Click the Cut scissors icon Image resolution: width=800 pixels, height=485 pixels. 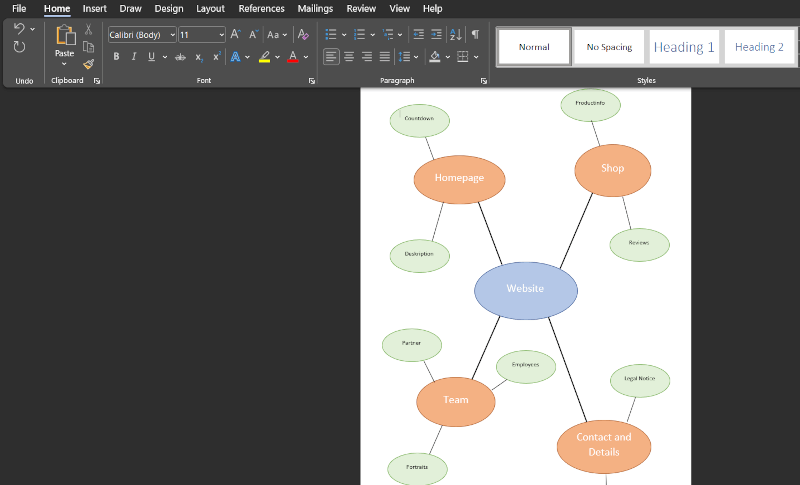(x=88, y=30)
